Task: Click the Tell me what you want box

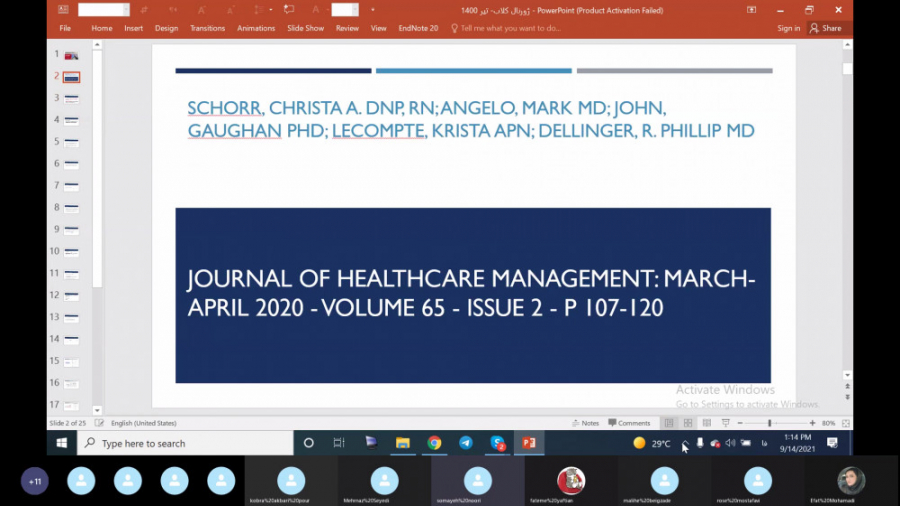Action: 510,28
